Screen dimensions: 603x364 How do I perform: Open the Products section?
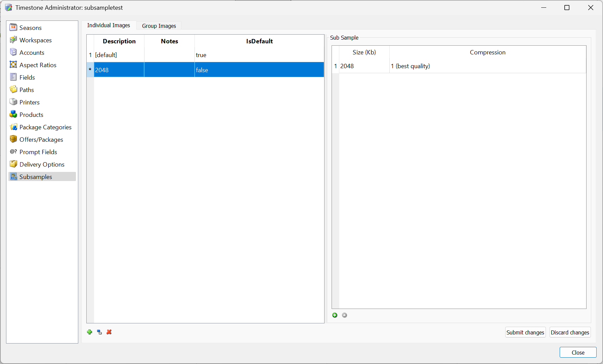pos(42,115)
